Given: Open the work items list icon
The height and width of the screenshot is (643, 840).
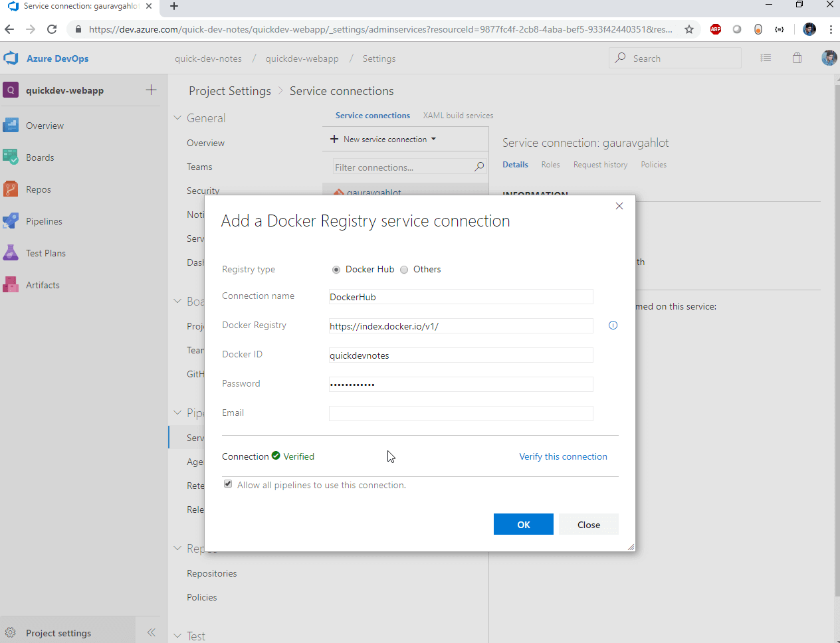Looking at the screenshot, I should pos(766,58).
